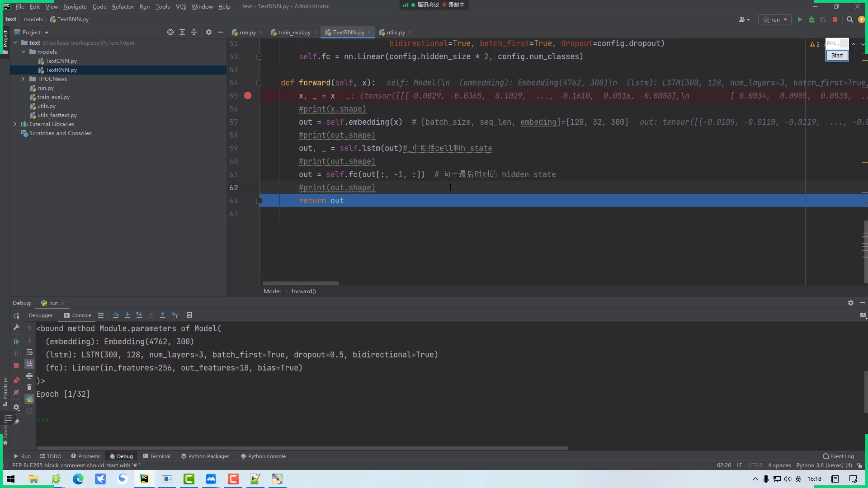Enable scroll-to-end in the console
The width and height of the screenshot is (868, 488).
[29, 364]
